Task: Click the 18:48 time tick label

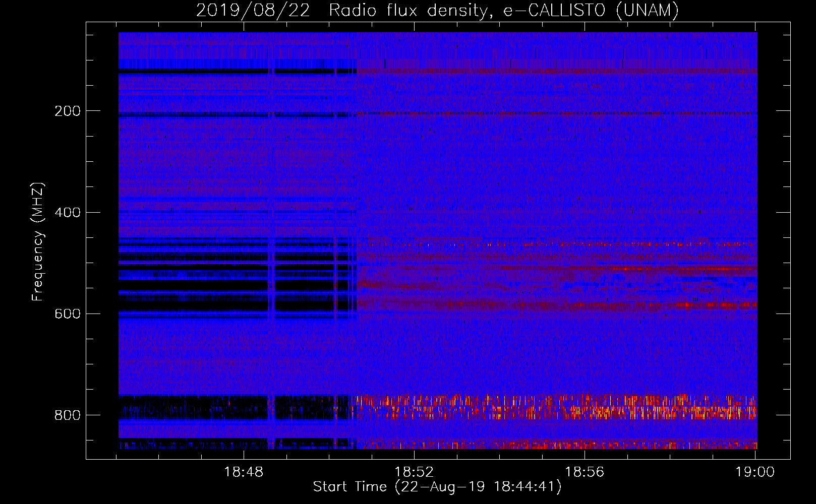Action: [x=244, y=472]
